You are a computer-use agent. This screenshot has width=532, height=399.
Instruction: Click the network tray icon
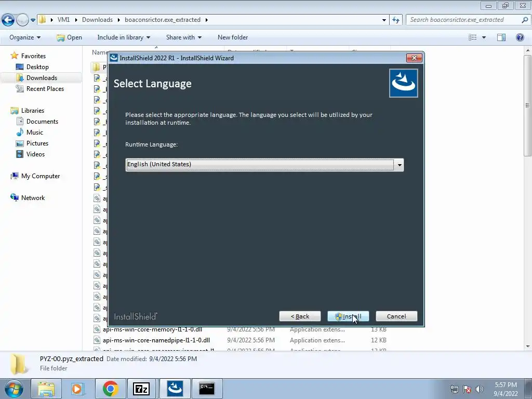pyautogui.click(x=454, y=389)
